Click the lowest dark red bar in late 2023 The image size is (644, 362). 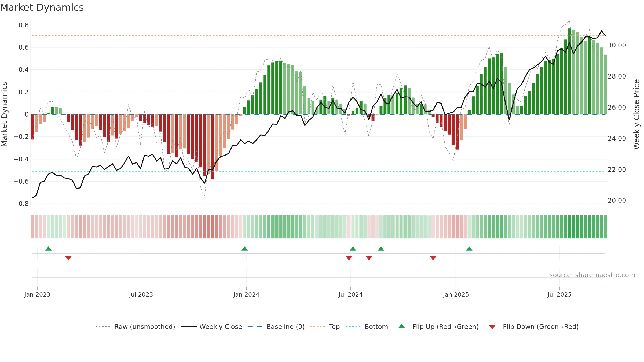tap(213, 147)
